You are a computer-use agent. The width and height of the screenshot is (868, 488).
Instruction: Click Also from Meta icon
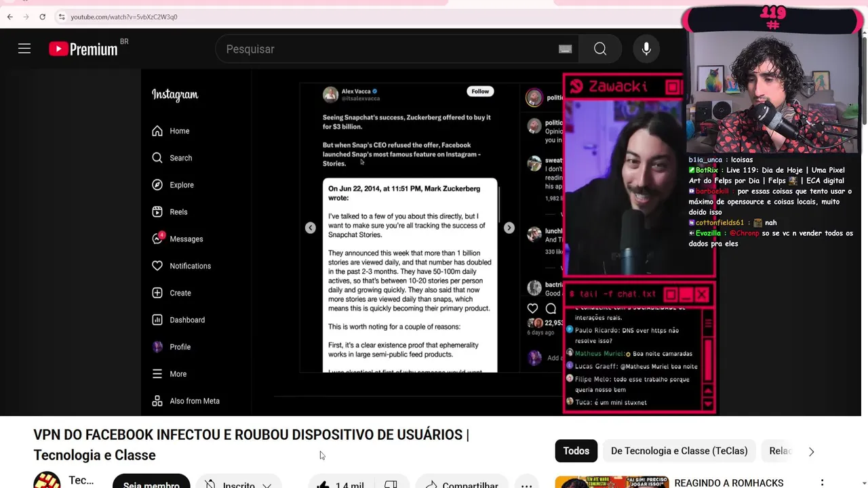tap(157, 401)
